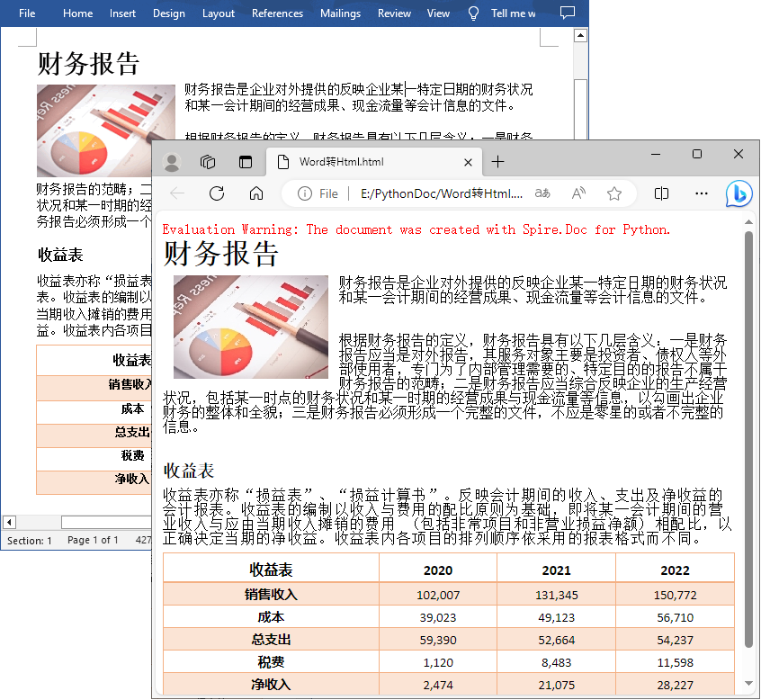Click Word horizontal scrollbar left arrow
761x700 pixels.
point(9,523)
